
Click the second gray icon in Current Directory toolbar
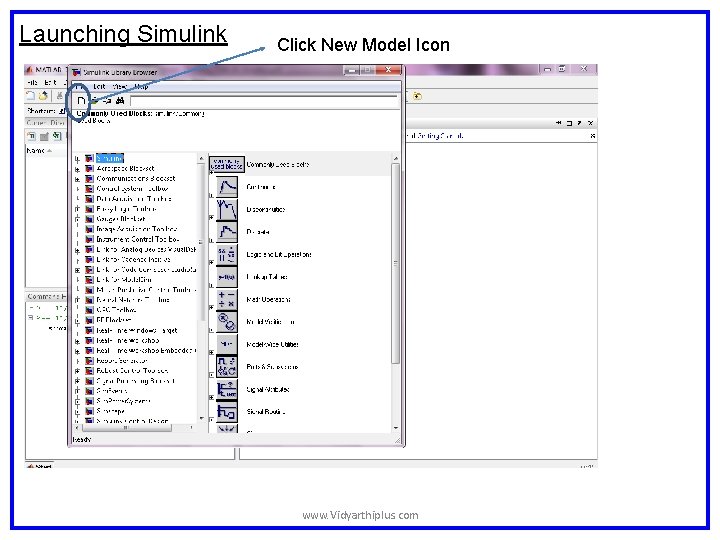click(x=44, y=136)
